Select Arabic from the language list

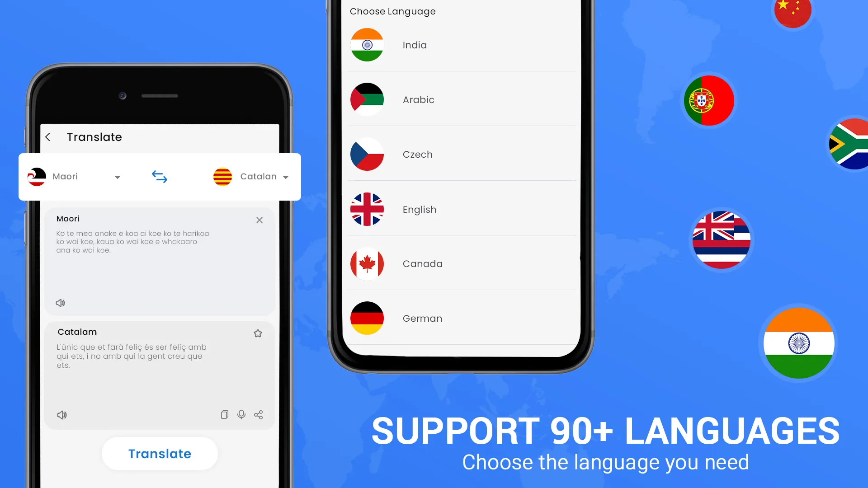(x=462, y=99)
